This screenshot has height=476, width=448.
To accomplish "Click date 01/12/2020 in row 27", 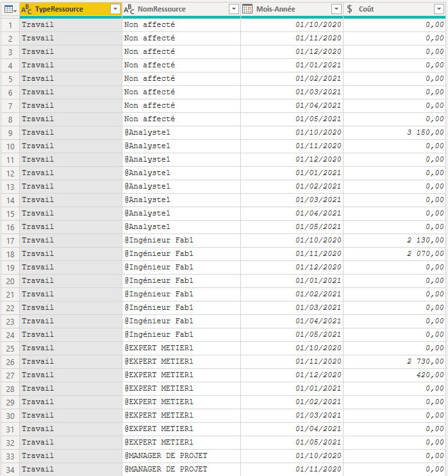I will point(318,375).
